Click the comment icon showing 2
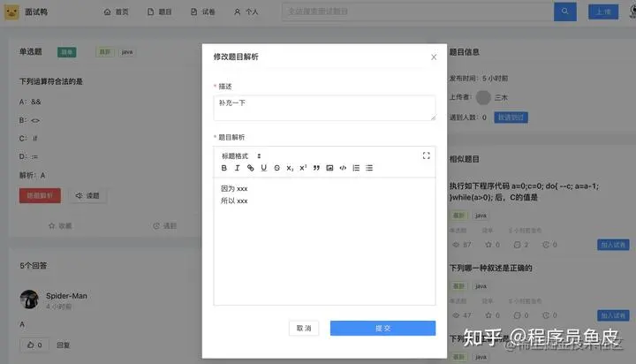This screenshot has width=636, height=364. coord(517,245)
